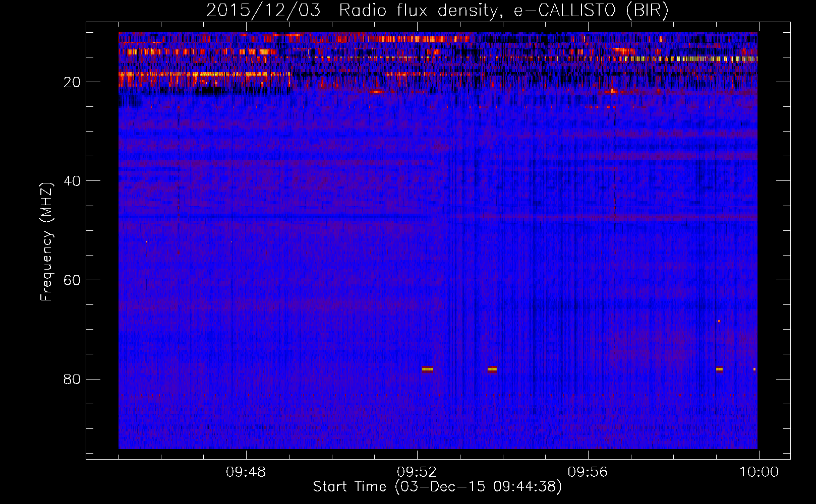
Task: Select the 40 frequency tick label
Action: coord(72,181)
